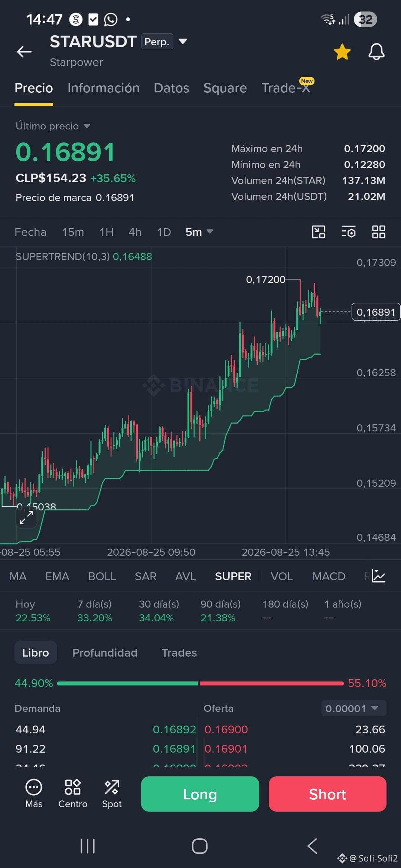Open the Centro icon
The image size is (401, 868).
[x=73, y=794]
